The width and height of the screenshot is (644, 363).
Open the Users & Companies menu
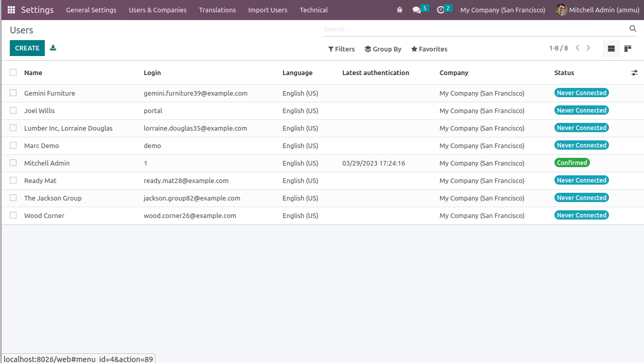click(x=158, y=10)
